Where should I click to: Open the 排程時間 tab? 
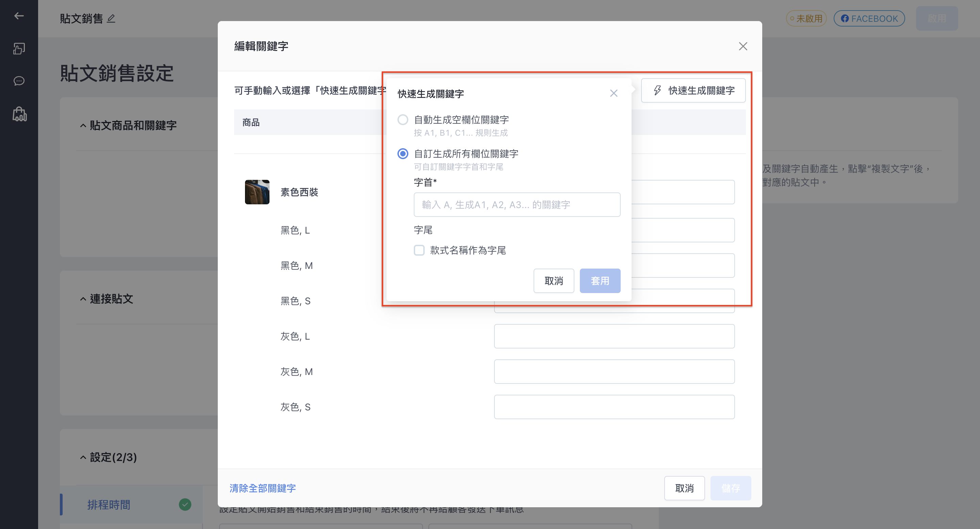[131, 504]
